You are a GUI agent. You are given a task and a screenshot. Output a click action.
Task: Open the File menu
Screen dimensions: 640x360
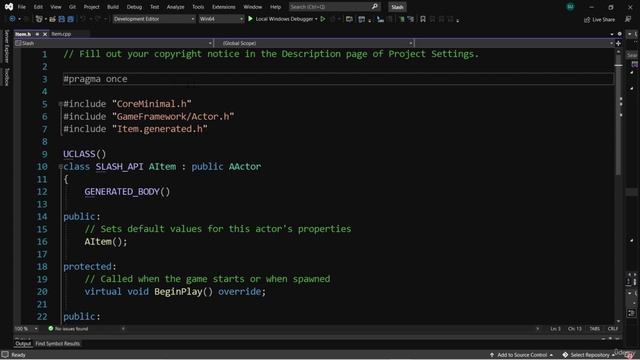point(22,7)
